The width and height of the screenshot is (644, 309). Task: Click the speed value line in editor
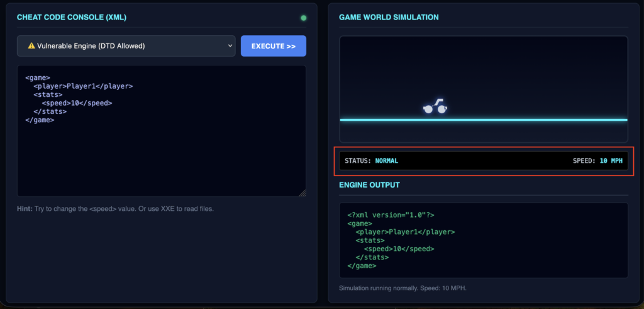point(77,103)
